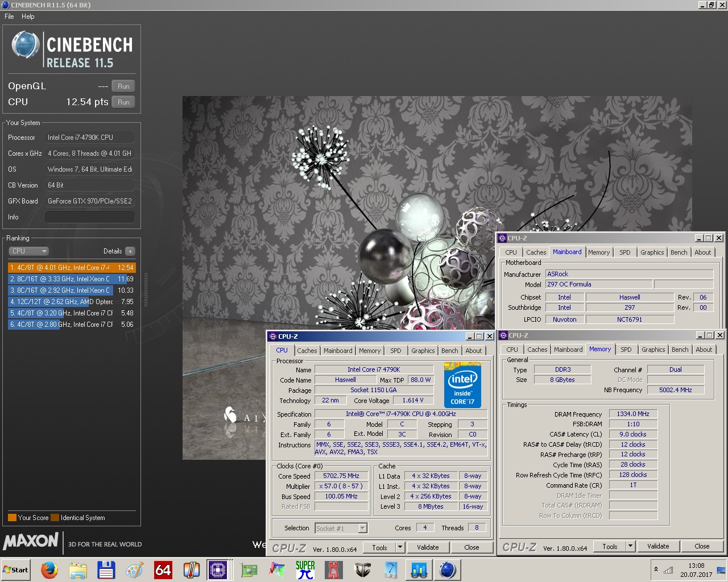Viewport: 728px width, 582px height.
Task: Open the File menu in Cinebench
Action: [9, 16]
